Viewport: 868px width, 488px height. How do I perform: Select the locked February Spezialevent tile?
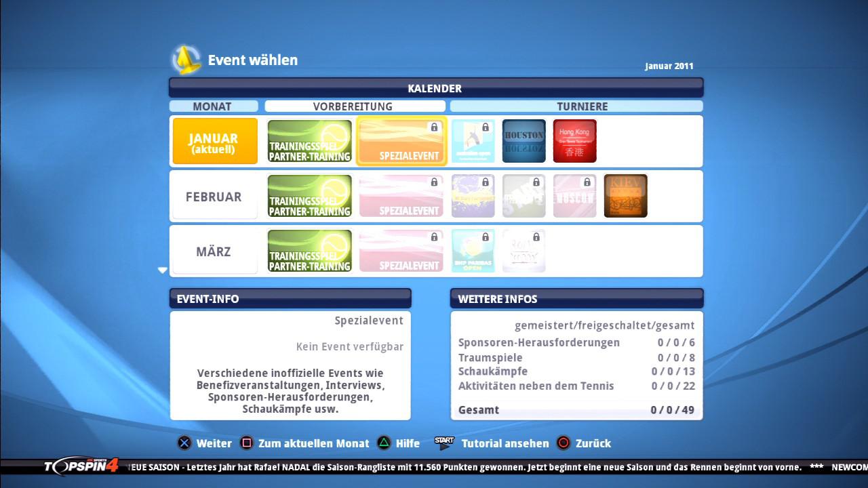coord(401,196)
